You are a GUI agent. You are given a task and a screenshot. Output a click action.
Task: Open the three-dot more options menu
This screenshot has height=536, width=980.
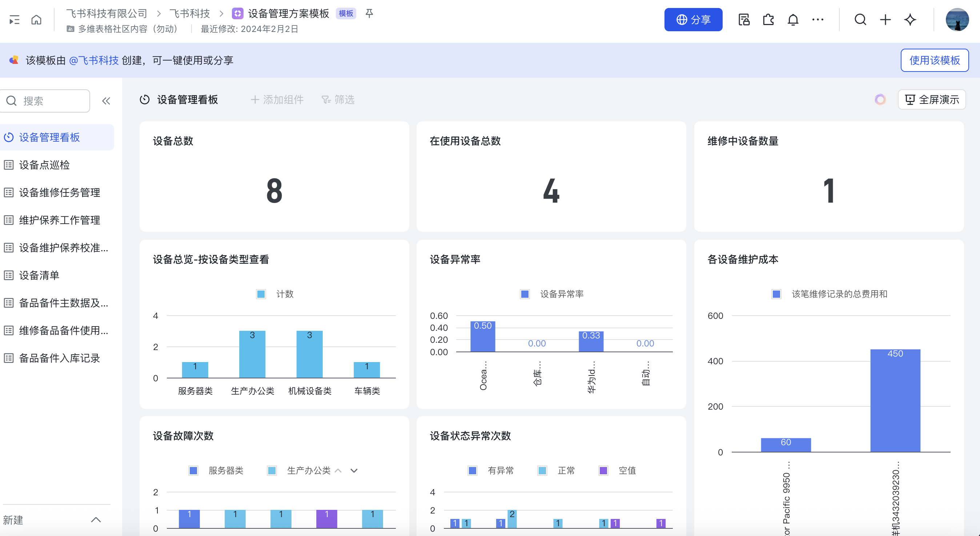(818, 19)
